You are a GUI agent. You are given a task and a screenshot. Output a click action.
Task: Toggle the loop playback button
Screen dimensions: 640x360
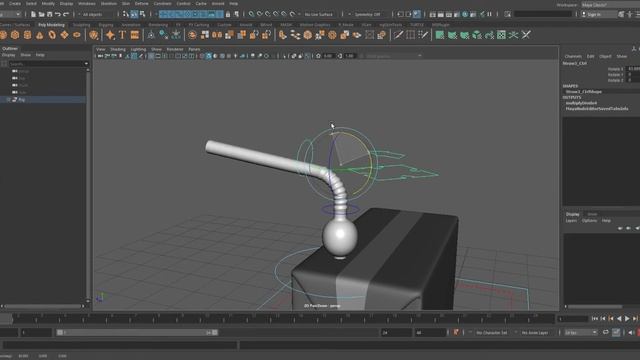coord(606,333)
